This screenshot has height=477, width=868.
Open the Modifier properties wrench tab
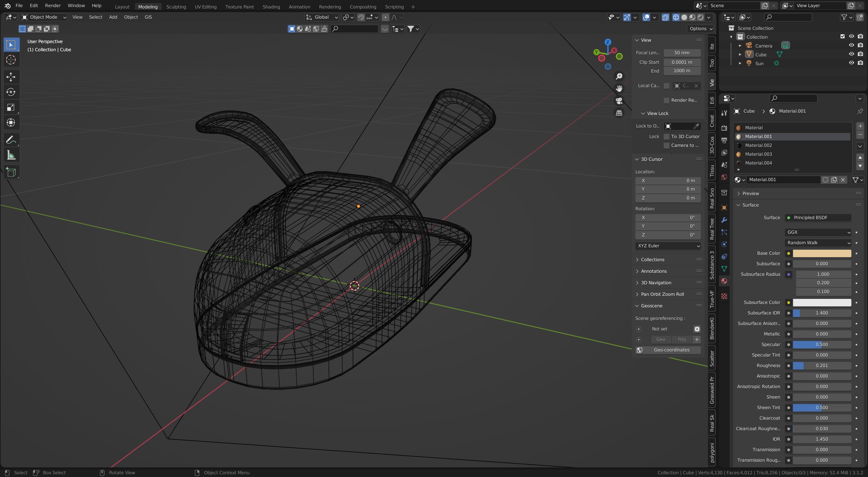point(724,220)
